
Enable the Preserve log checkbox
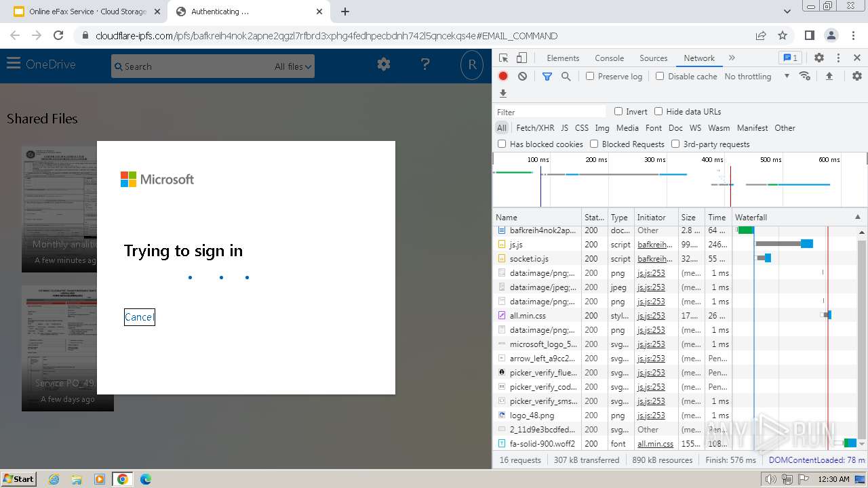pos(590,77)
